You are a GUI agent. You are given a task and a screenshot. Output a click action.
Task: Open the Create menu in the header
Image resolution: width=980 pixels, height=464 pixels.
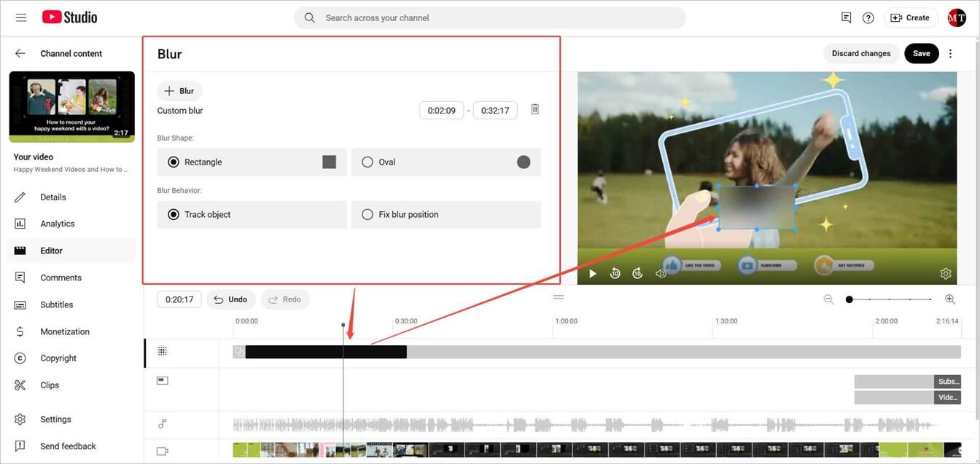910,17
